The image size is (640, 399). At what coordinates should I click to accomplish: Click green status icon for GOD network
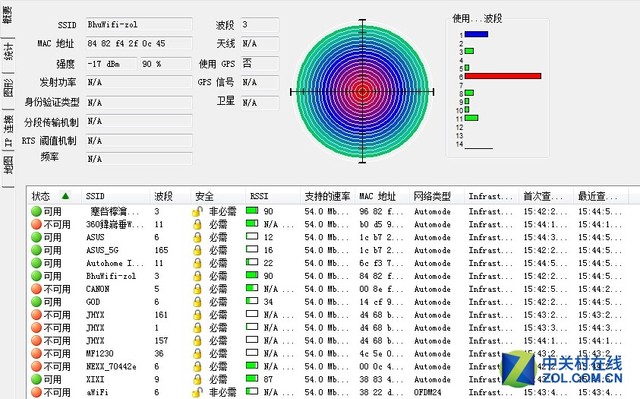point(36,302)
